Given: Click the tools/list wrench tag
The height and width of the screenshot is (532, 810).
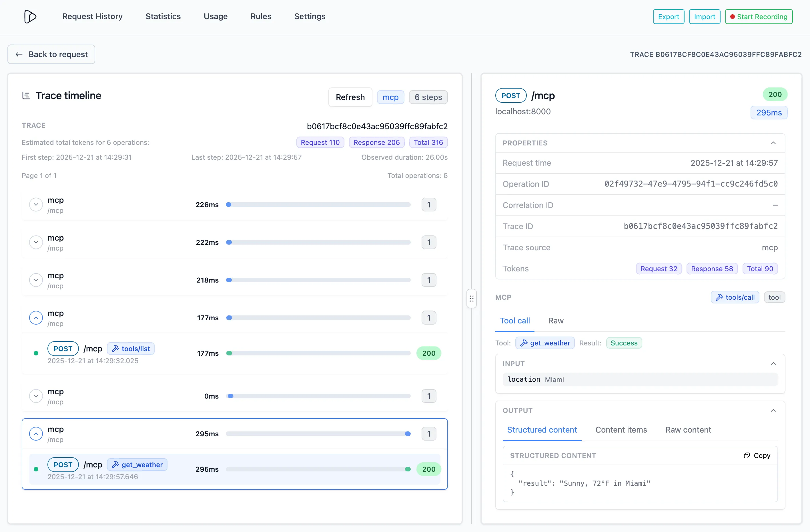Looking at the screenshot, I should (x=131, y=349).
